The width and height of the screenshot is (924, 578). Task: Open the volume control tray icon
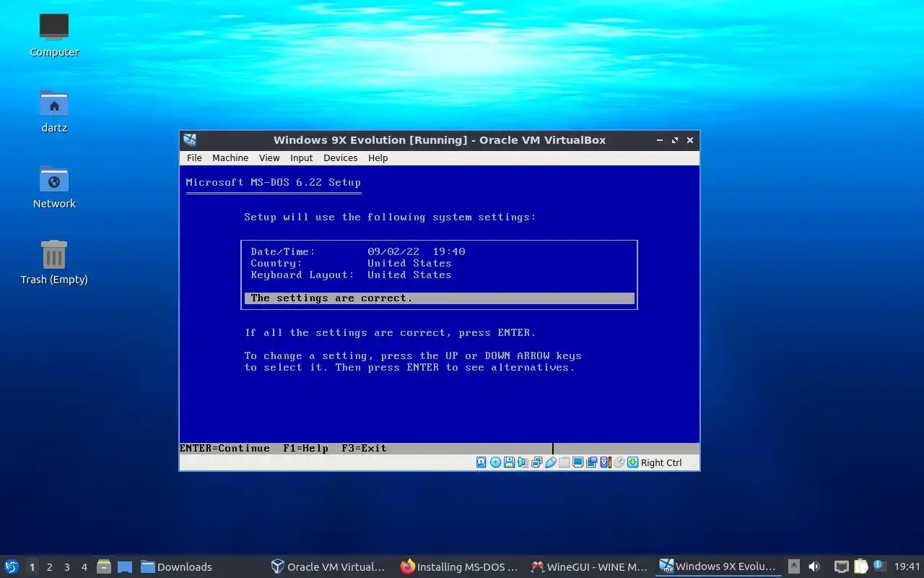pyautogui.click(x=814, y=566)
